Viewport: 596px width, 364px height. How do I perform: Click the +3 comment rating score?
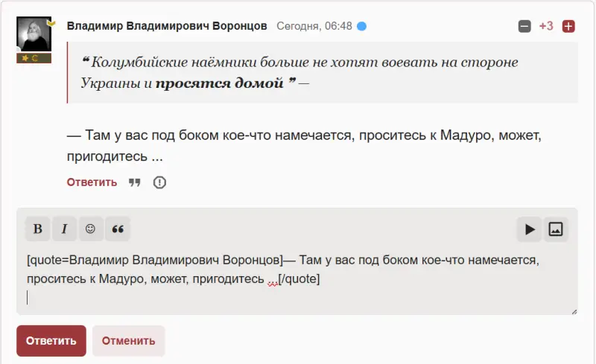[546, 26]
